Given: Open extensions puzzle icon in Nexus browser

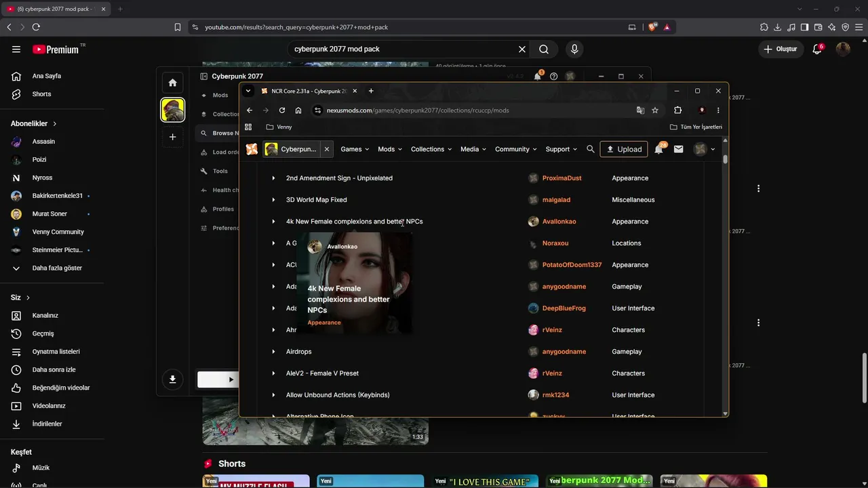Looking at the screenshot, I should (677, 110).
